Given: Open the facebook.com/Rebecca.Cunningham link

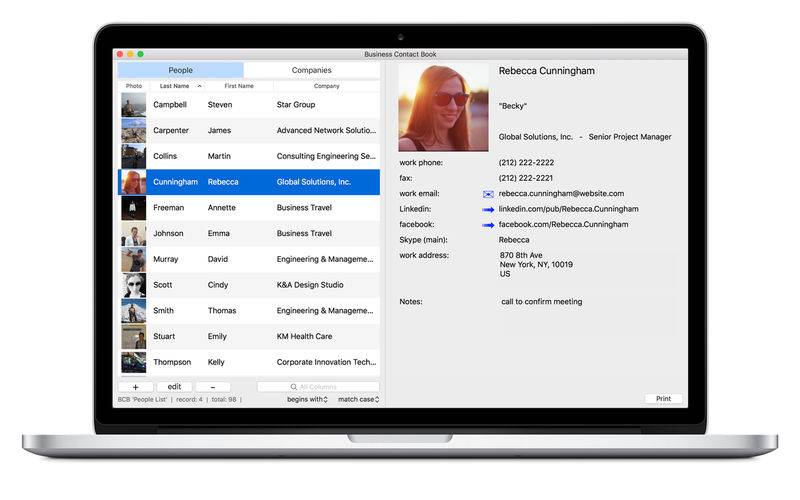Looking at the screenshot, I should click(563, 224).
